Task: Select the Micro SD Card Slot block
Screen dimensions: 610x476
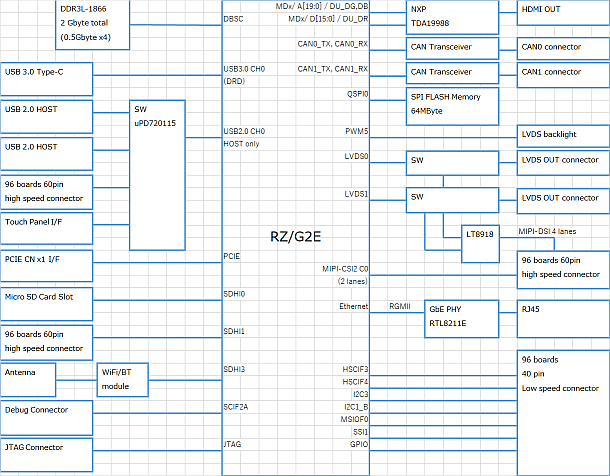Action: [x=48, y=297]
